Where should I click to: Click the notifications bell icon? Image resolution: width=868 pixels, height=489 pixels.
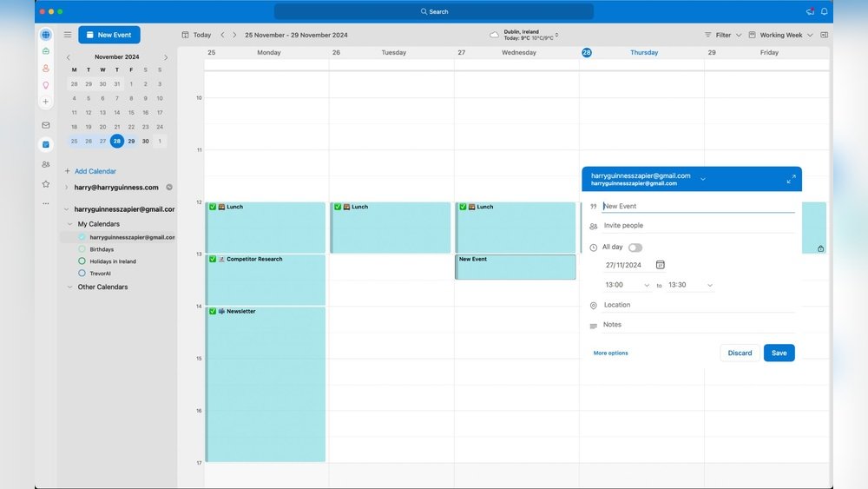(824, 11)
